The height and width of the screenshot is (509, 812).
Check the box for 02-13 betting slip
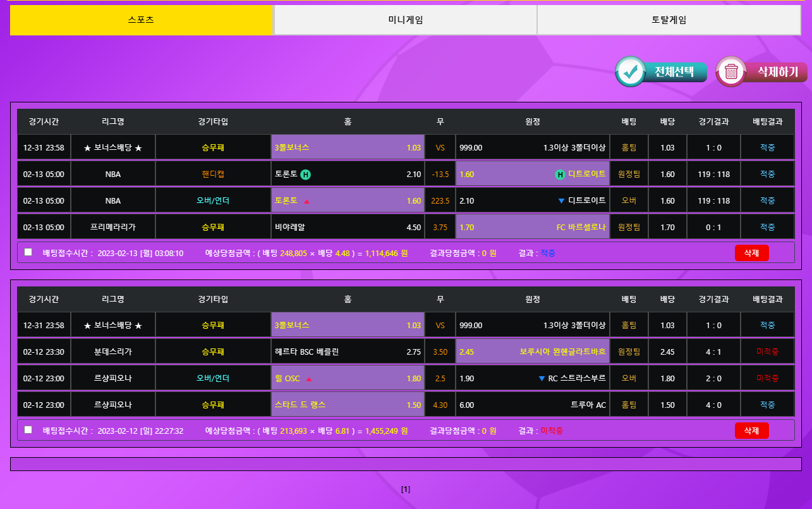point(28,252)
